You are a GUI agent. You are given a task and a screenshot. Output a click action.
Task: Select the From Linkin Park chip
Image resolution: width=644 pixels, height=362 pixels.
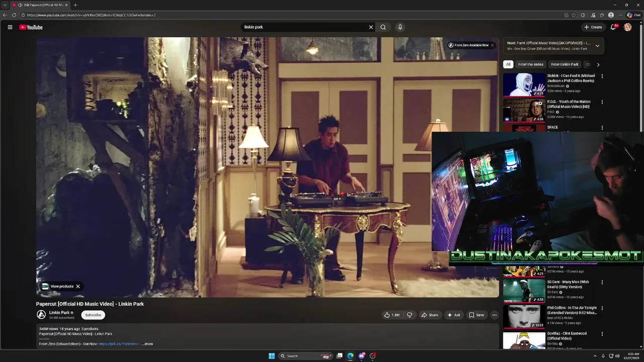point(565,64)
